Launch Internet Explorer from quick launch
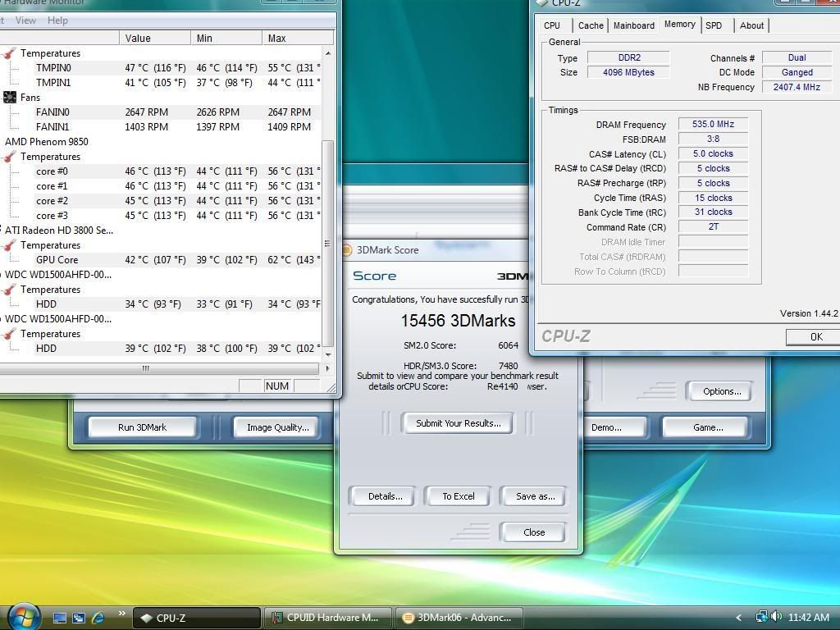This screenshot has width=840, height=630. (x=98, y=618)
